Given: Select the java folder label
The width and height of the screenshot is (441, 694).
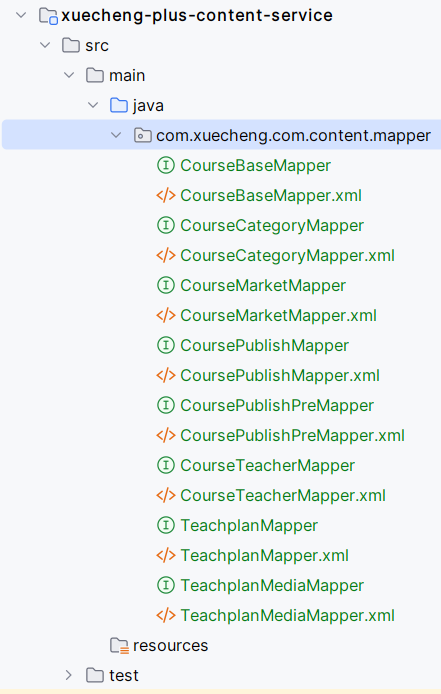Looking at the screenshot, I should [x=148, y=106].
